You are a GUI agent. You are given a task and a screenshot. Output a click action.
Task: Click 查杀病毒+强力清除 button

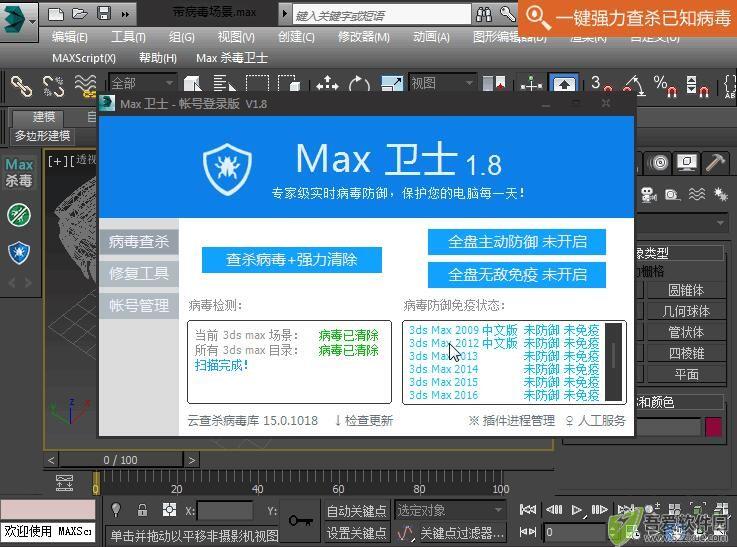(291, 259)
